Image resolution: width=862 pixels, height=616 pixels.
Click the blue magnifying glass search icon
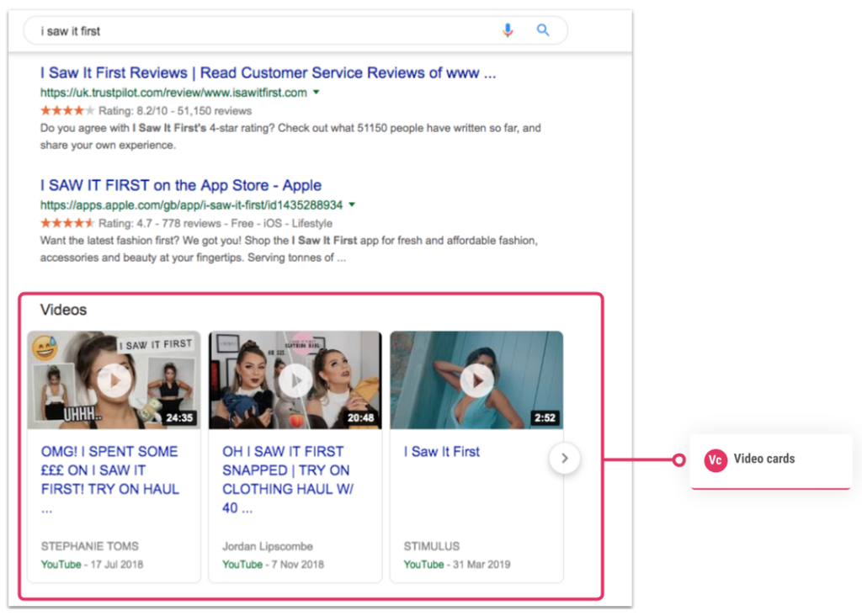tap(543, 30)
